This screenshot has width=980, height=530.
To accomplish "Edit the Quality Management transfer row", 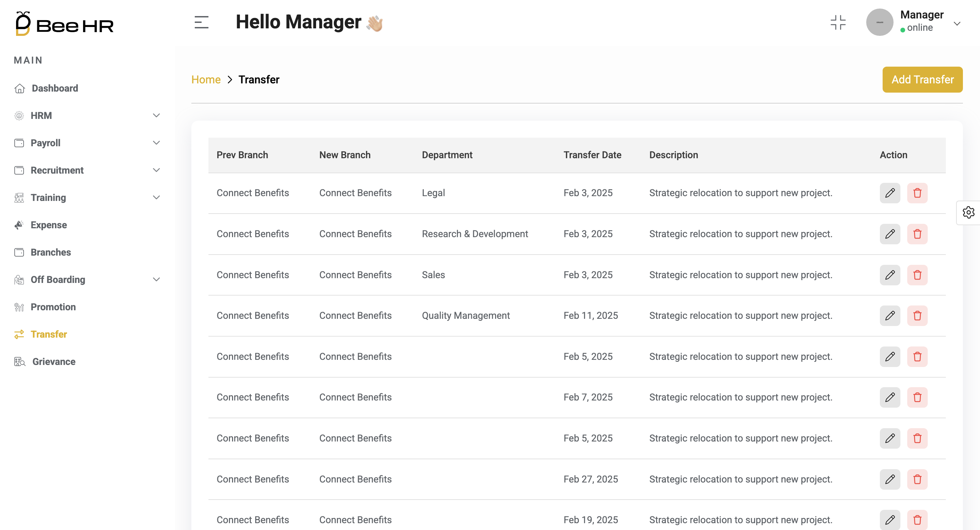I will [890, 315].
